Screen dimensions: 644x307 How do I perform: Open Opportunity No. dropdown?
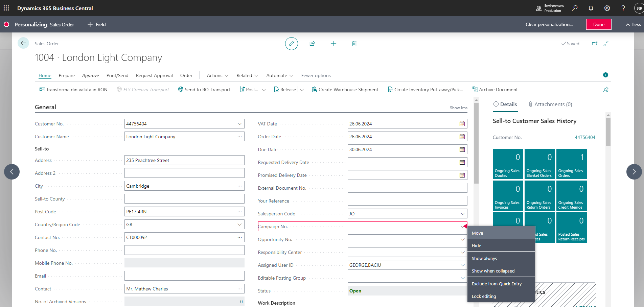point(462,239)
